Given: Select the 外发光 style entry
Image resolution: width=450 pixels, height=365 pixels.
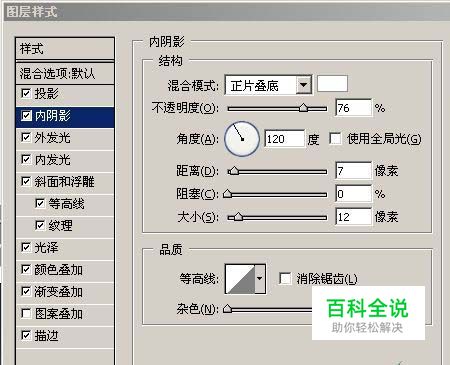Looking at the screenshot, I should point(65,138).
